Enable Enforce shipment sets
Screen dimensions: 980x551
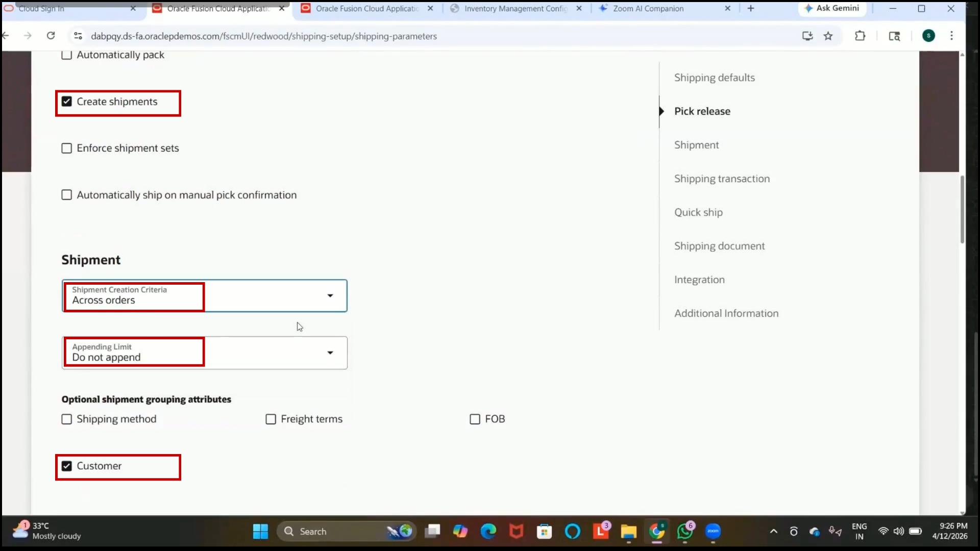coord(66,148)
